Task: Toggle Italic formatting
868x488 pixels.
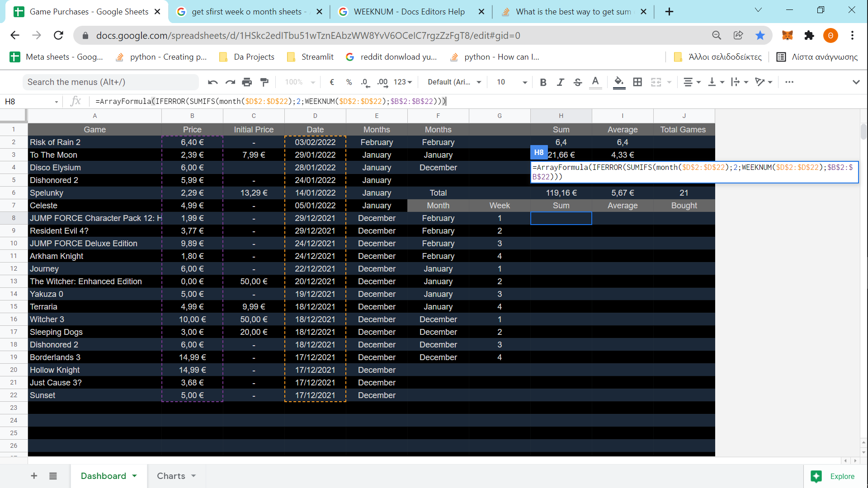Action: click(x=561, y=82)
